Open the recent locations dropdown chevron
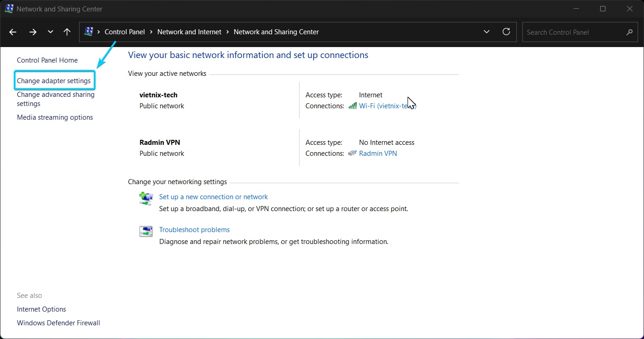 coord(50,32)
